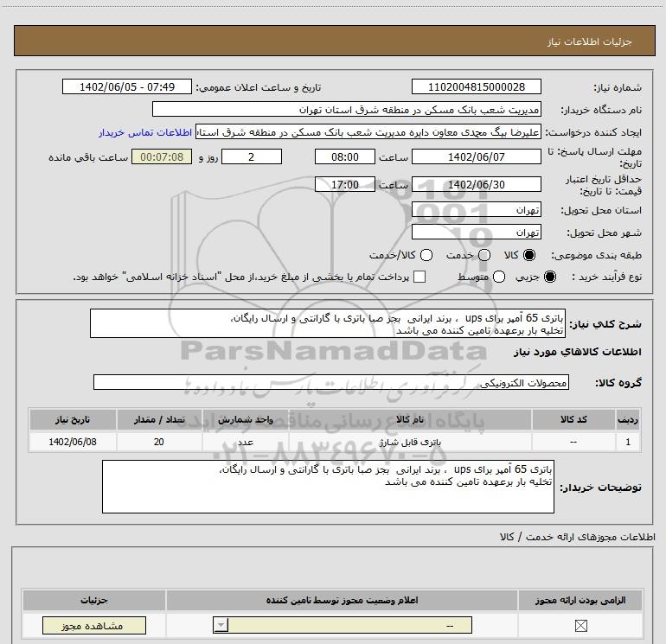Open the اطلاعات تماس خریدار link
The height and width of the screenshot is (644, 666).
click(145, 132)
